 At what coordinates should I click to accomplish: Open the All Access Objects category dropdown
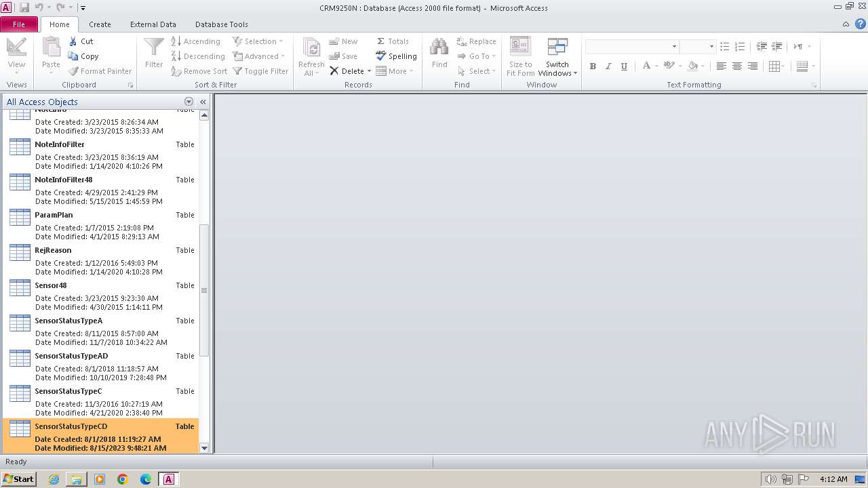[189, 102]
